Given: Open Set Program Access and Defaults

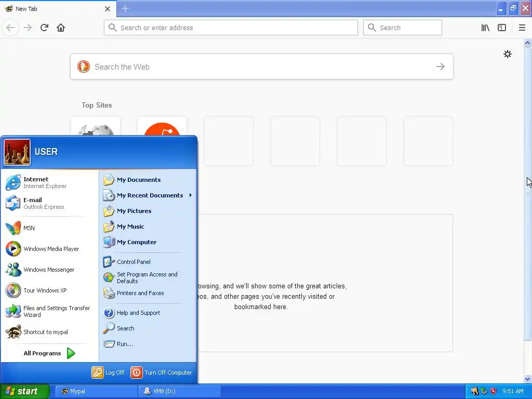Looking at the screenshot, I should click(148, 277).
